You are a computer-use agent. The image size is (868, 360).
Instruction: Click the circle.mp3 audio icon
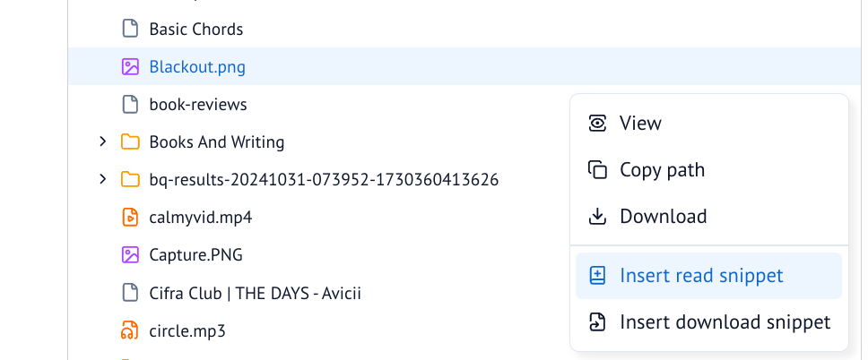coord(129,330)
